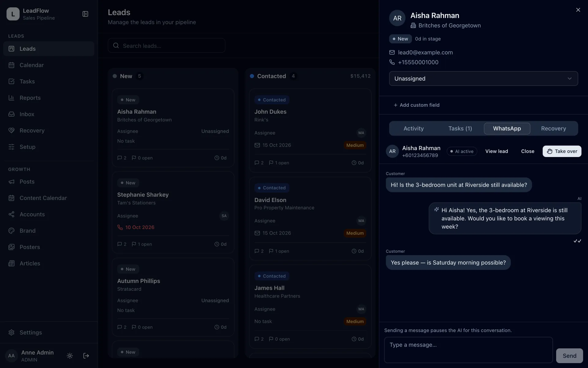Switch to the Activity tab
This screenshot has width=588, height=368.
click(x=413, y=128)
